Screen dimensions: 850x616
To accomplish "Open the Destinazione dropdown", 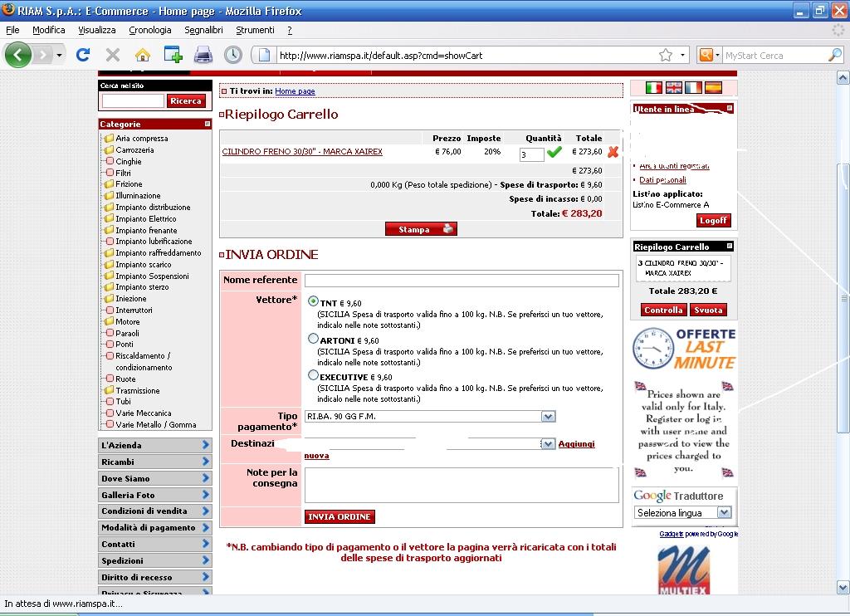I will point(548,444).
